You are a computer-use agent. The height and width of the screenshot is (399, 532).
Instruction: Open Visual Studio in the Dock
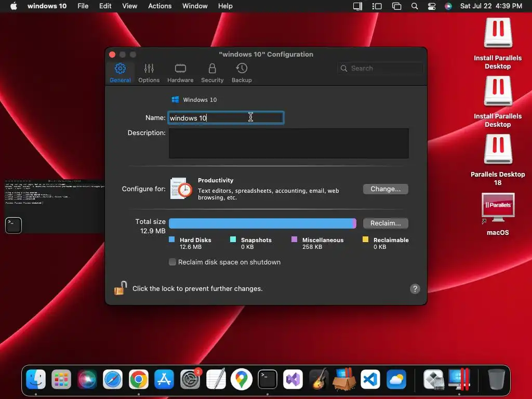coord(293,379)
